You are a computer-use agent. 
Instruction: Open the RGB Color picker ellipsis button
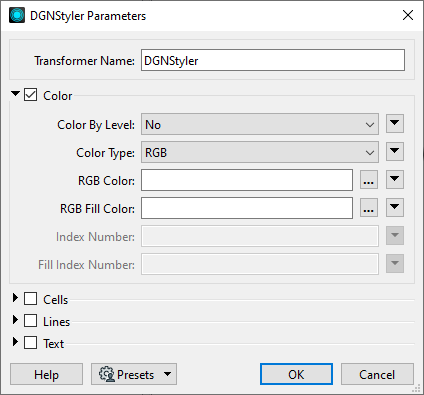click(x=369, y=180)
